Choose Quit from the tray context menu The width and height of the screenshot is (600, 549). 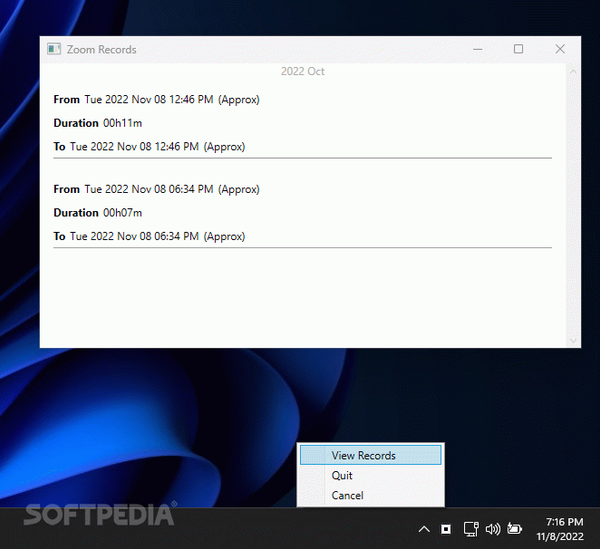[x=370, y=476]
